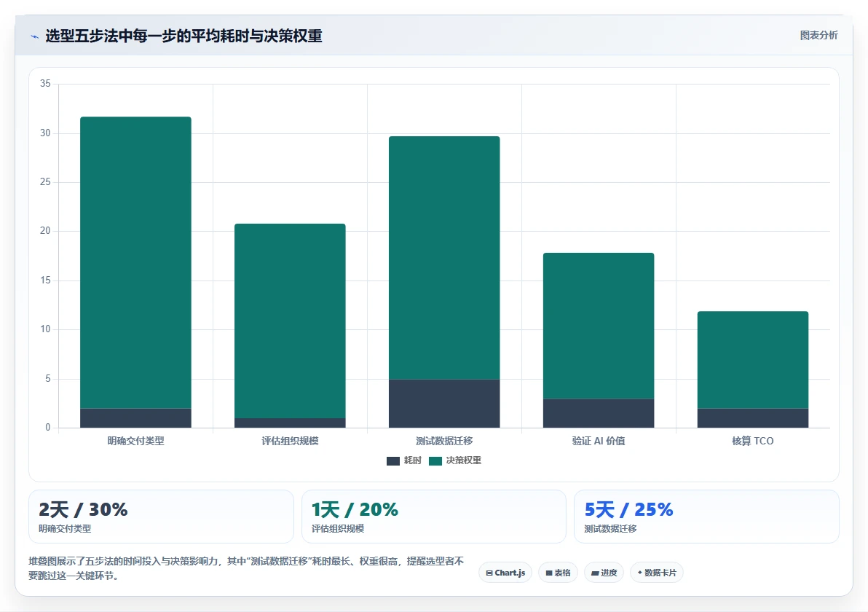
Task: Click the green 决策权重 bar for 明确交付类型
Action: point(135,262)
